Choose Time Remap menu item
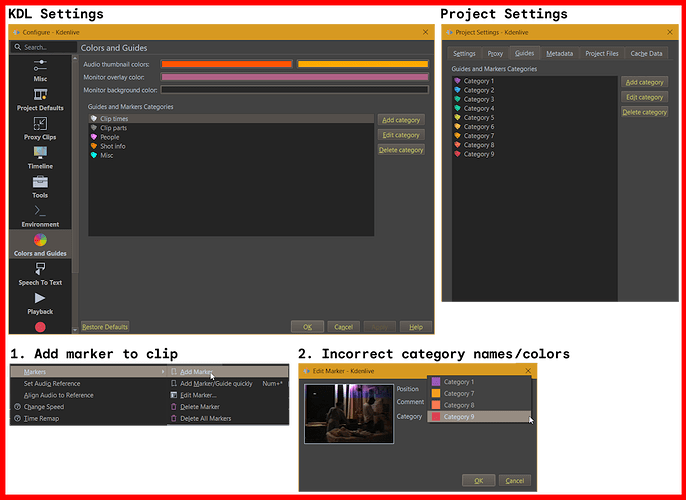 (89, 418)
